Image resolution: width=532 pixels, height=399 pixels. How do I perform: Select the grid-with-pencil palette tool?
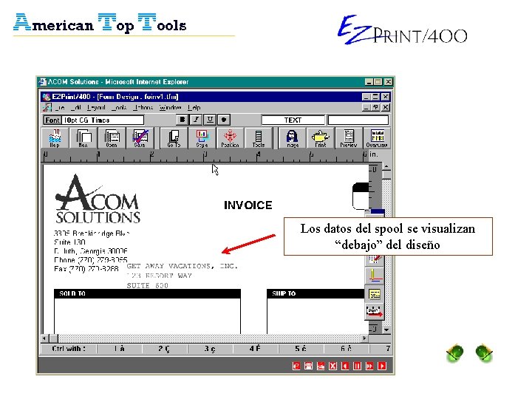pyautogui.click(x=375, y=259)
